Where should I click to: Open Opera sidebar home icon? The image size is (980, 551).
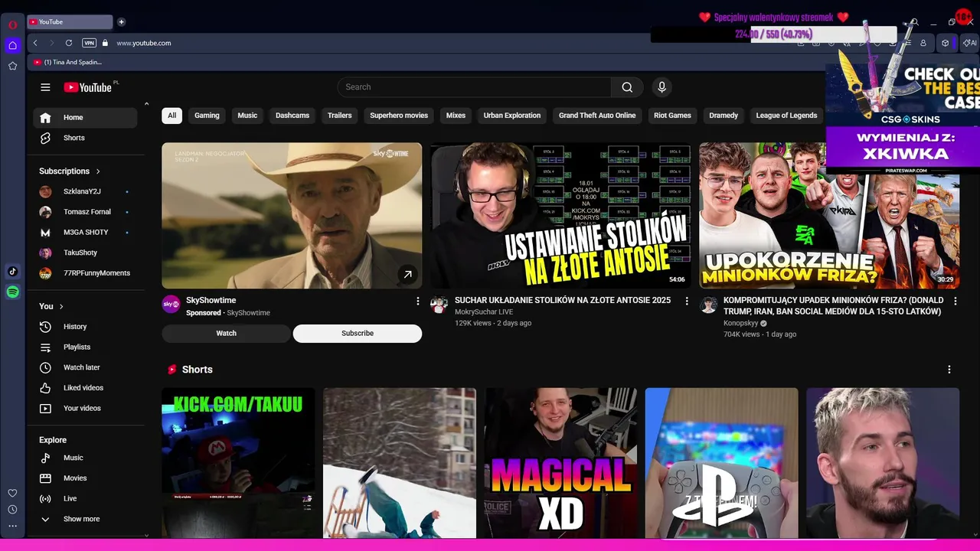pos(12,45)
